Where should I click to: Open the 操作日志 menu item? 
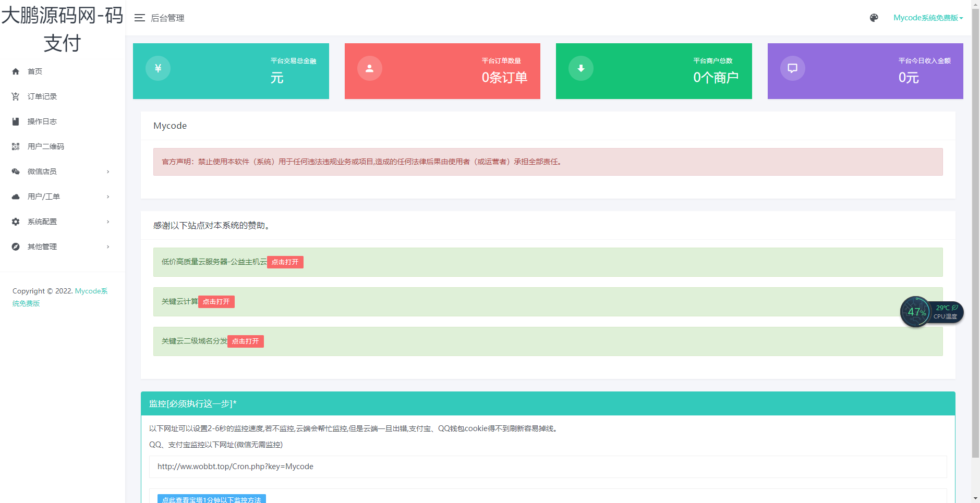click(42, 121)
